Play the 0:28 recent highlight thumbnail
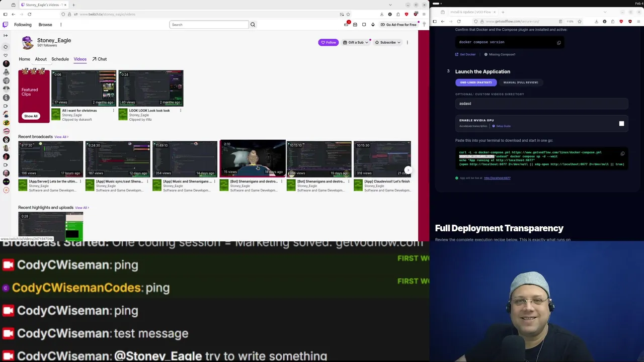The height and width of the screenshot is (362, 644). [x=51, y=227]
